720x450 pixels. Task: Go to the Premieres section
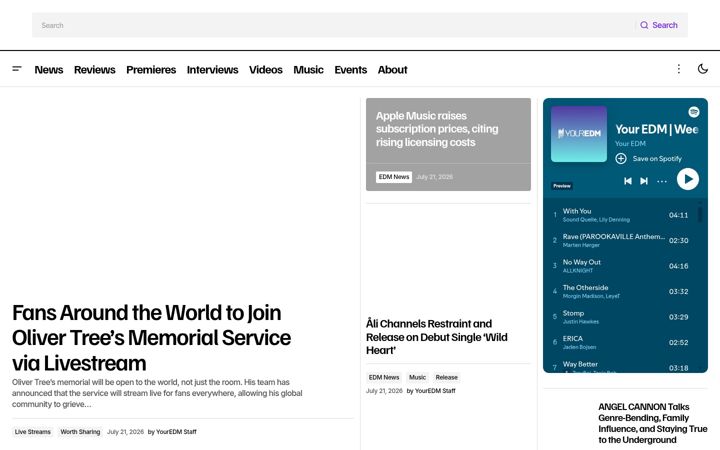click(151, 70)
